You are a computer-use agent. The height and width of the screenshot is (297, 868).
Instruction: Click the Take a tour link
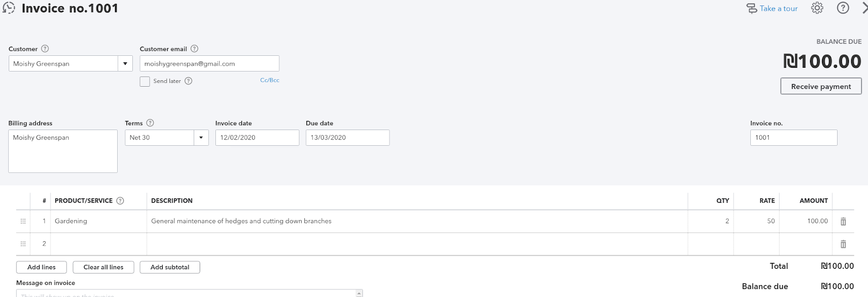pyautogui.click(x=778, y=8)
